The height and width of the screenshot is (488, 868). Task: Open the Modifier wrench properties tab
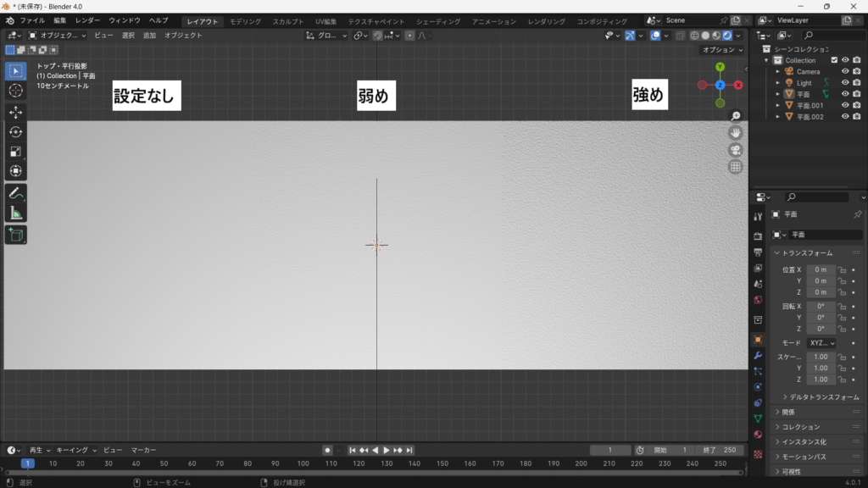[x=758, y=355]
